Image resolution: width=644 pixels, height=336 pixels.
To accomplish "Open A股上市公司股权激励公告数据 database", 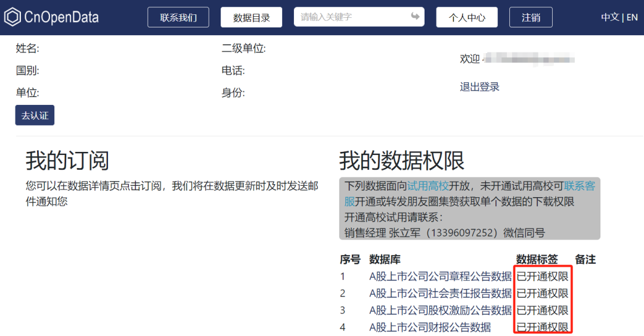I will pyautogui.click(x=440, y=310).
